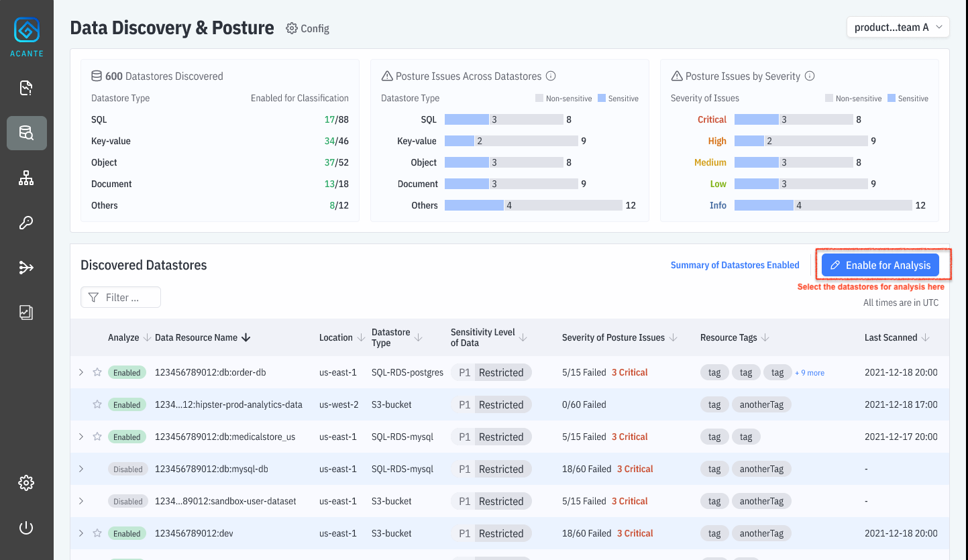This screenshot has width=968, height=560.
Task: Sort by Data Resource Name arrow
Action: click(x=246, y=337)
